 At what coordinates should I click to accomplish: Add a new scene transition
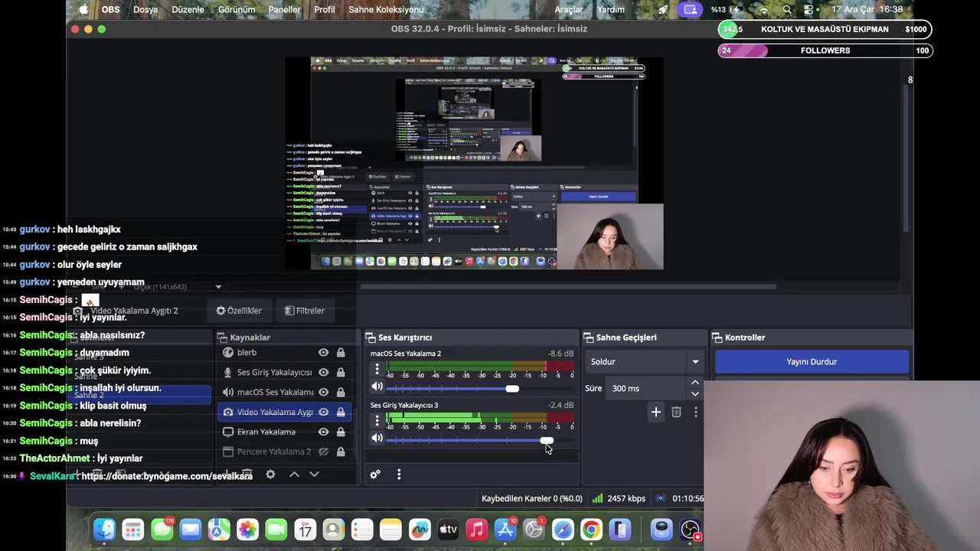coord(655,412)
